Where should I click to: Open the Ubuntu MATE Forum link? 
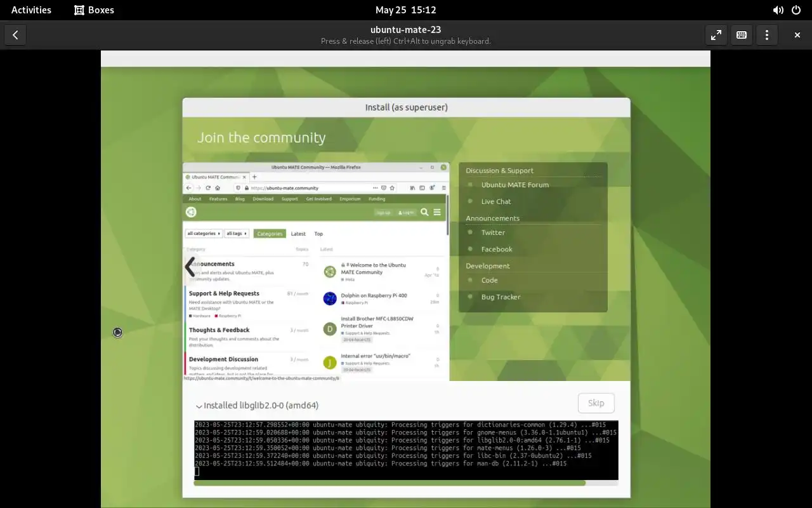(x=515, y=185)
